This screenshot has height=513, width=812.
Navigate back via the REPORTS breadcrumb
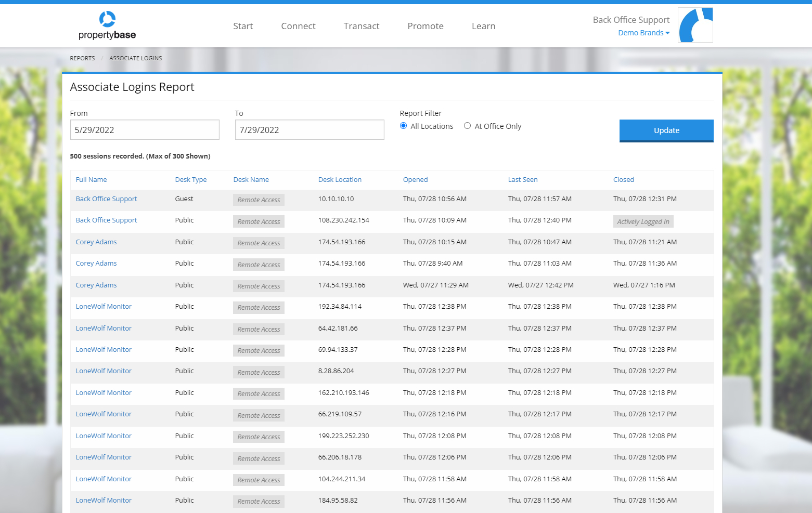(x=82, y=58)
